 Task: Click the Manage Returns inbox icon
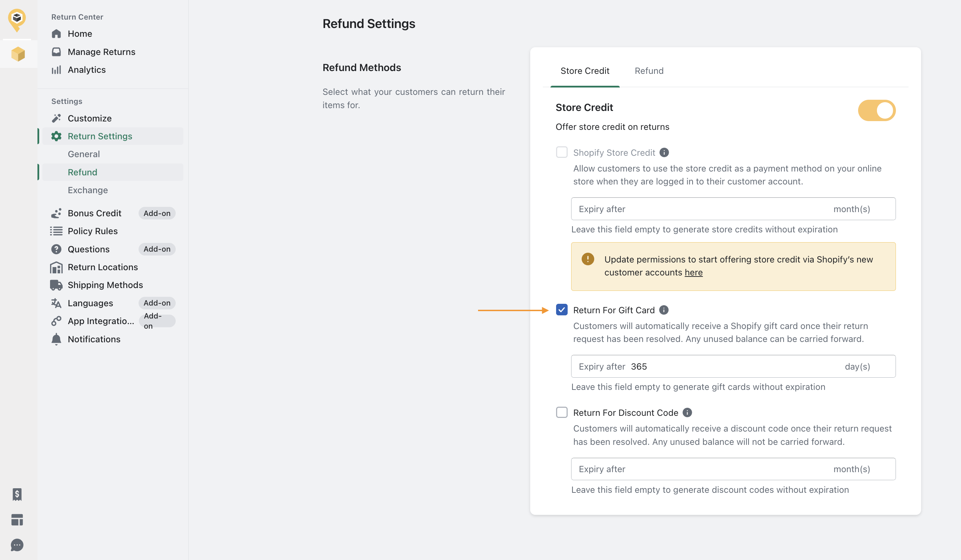pyautogui.click(x=56, y=51)
